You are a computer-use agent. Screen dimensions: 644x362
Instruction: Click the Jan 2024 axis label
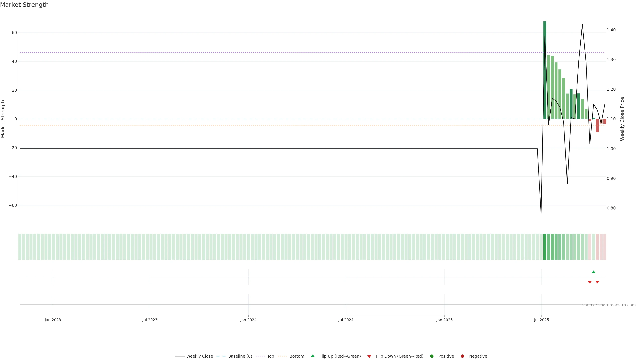coord(248,320)
